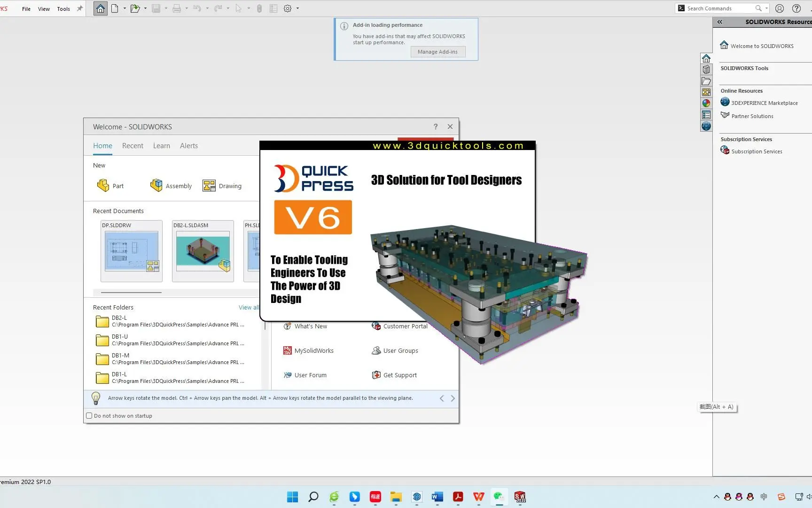The height and width of the screenshot is (508, 812).
Task: Create a new Drawing document
Action: [222, 186]
